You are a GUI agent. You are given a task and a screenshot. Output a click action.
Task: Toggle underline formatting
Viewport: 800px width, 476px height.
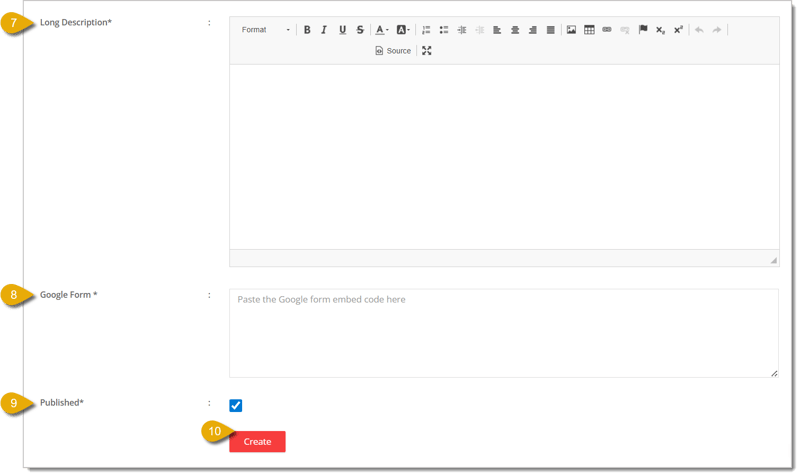pos(342,30)
